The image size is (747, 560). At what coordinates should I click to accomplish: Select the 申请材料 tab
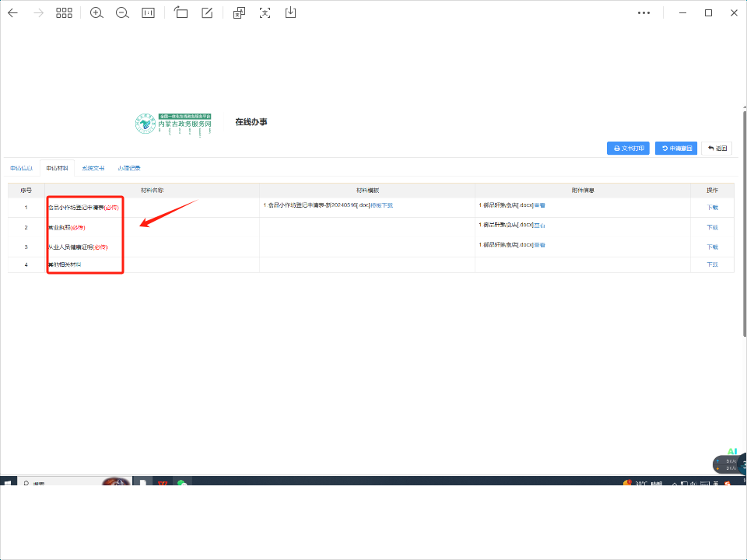click(x=58, y=168)
